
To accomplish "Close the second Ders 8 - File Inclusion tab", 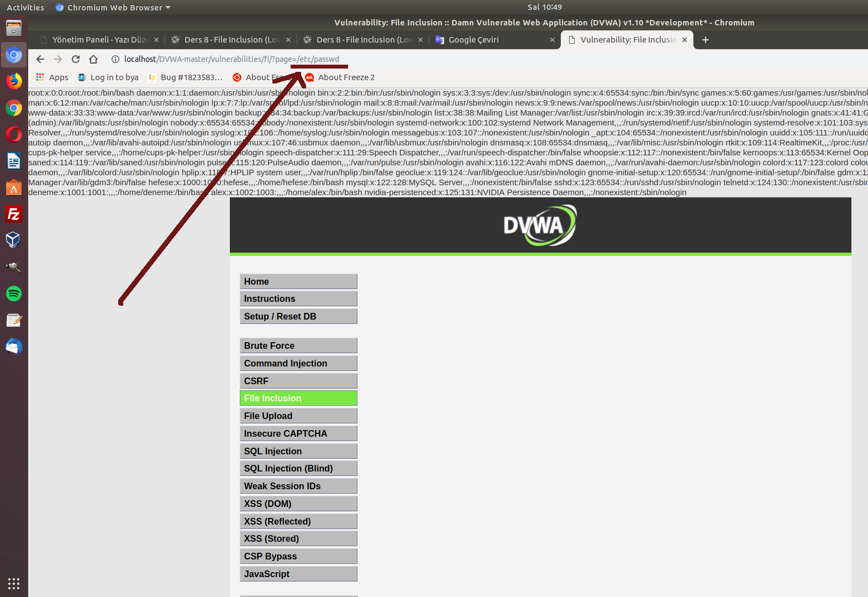I will coord(420,40).
